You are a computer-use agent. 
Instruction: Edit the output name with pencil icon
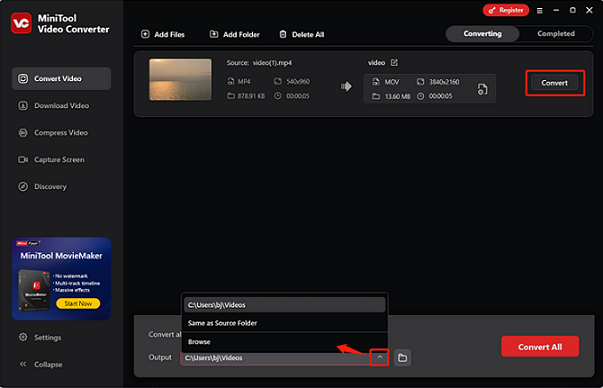[x=394, y=63]
